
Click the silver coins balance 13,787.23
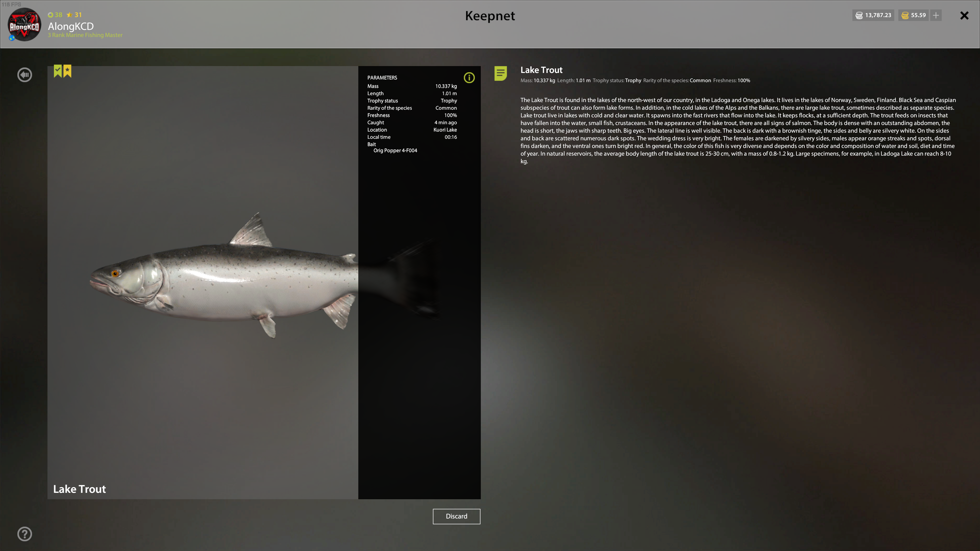(x=874, y=15)
